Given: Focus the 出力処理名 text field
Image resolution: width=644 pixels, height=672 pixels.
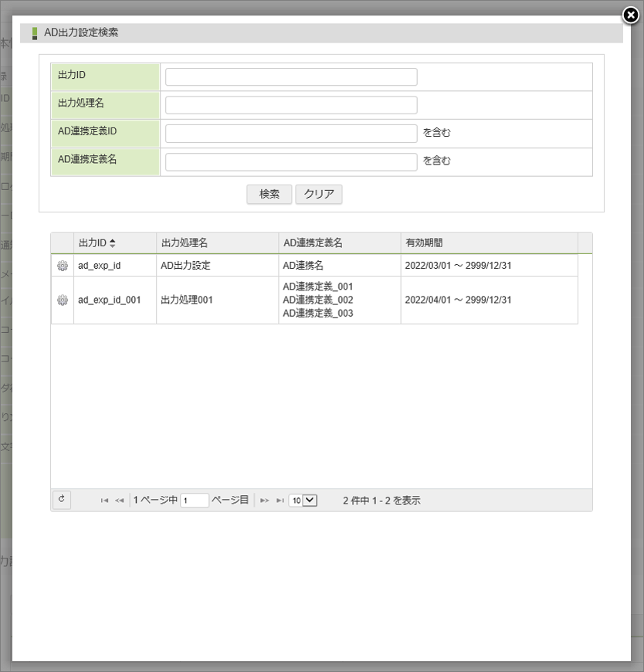Looking at the screenshot, I should (x=291, y=105).
